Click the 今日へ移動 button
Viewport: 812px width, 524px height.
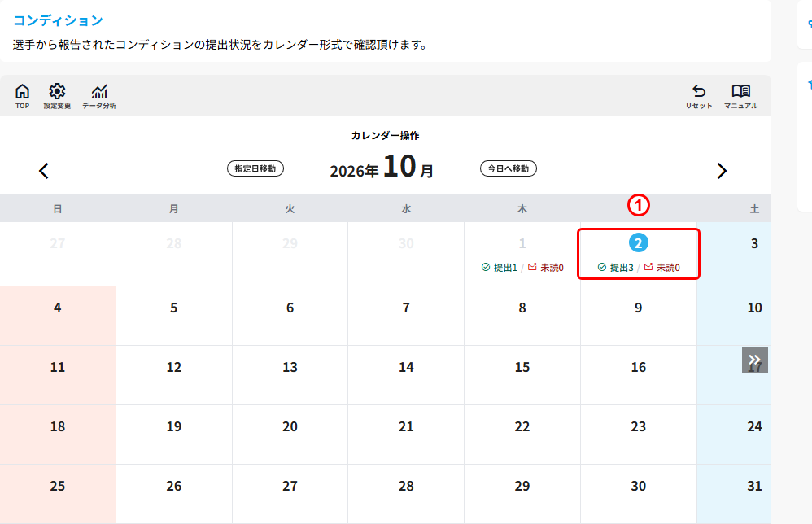coord(509,168)
